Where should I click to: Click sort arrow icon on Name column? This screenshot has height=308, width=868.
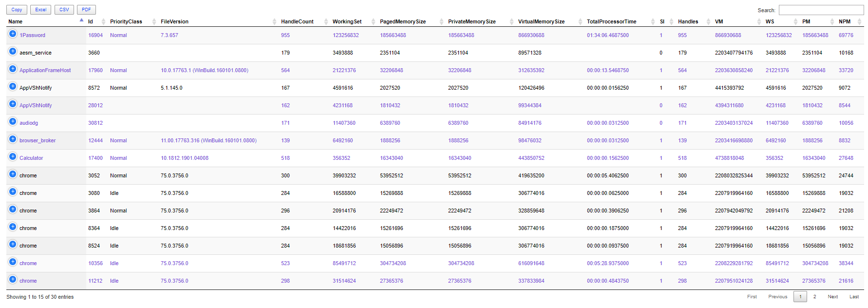(x=81, y=21)
